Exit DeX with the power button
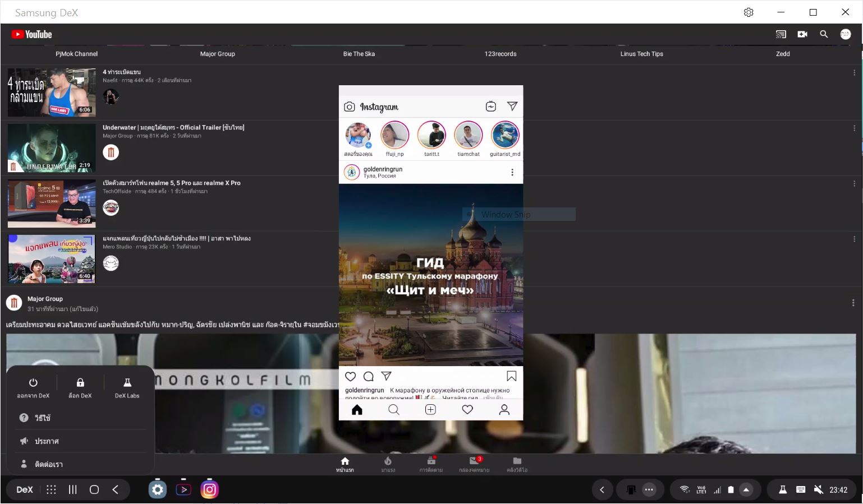 pyautogui.click(x=33, y=387)
